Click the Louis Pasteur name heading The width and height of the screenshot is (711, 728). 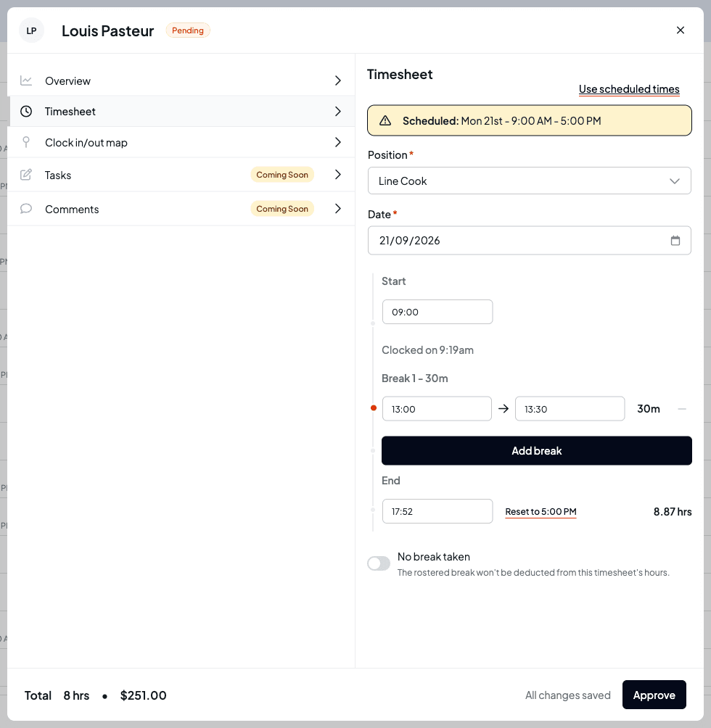(x=108, y=30)
